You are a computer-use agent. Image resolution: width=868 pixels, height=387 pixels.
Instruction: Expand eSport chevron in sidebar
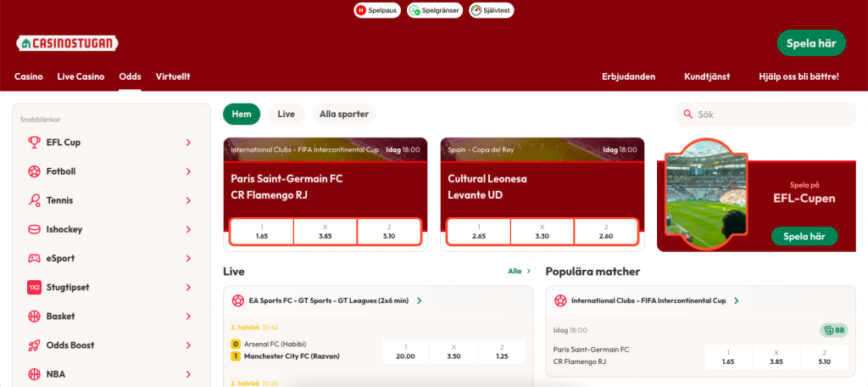click(188, 258)
